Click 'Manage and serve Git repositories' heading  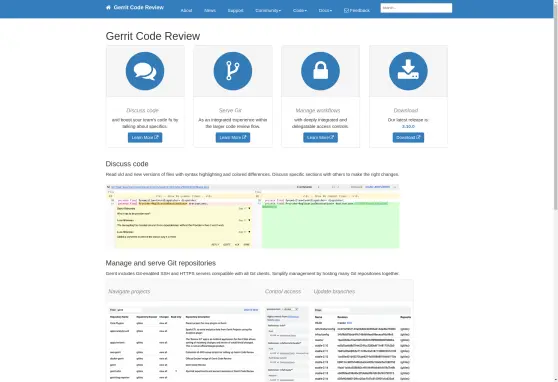click(x=160, y=263)
